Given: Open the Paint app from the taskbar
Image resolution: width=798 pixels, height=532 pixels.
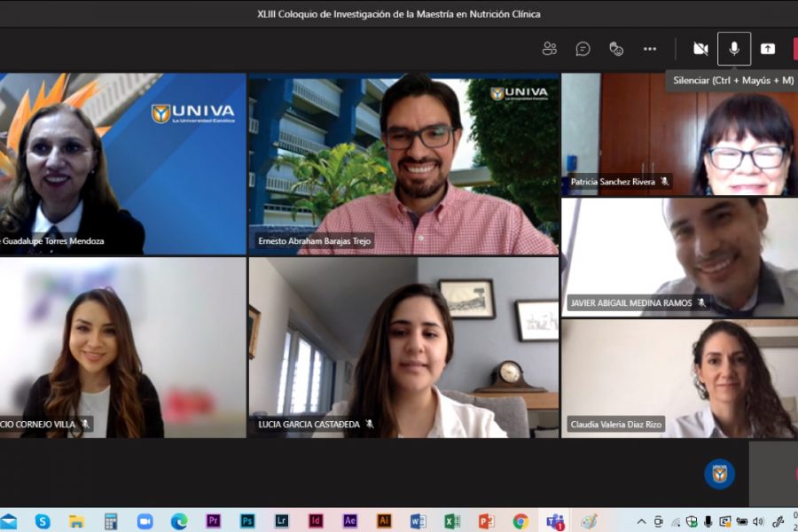Looking at the screenshot, I should [589, 521].
